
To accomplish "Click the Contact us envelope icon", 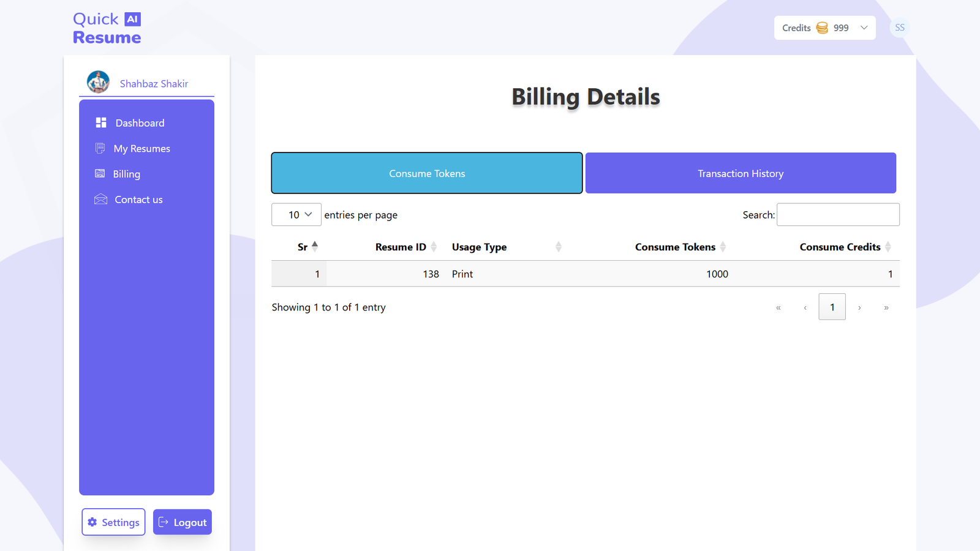I will (x=100, y=200).
